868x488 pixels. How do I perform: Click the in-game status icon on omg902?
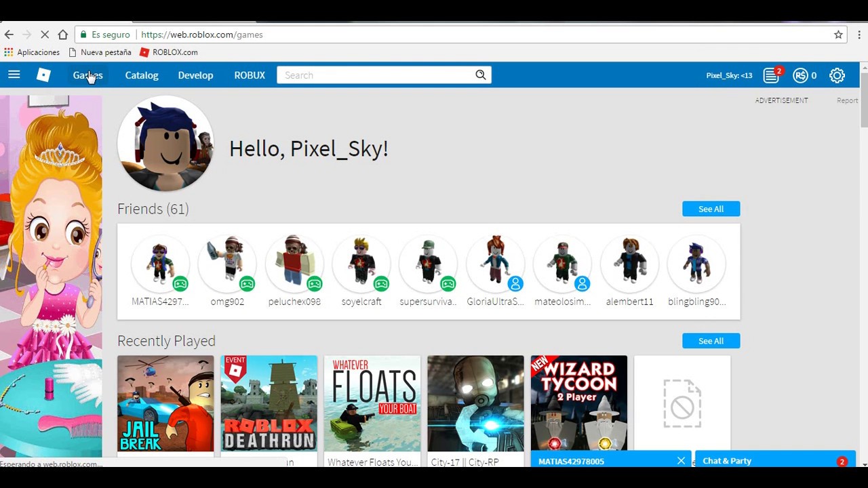pos(247,284)
